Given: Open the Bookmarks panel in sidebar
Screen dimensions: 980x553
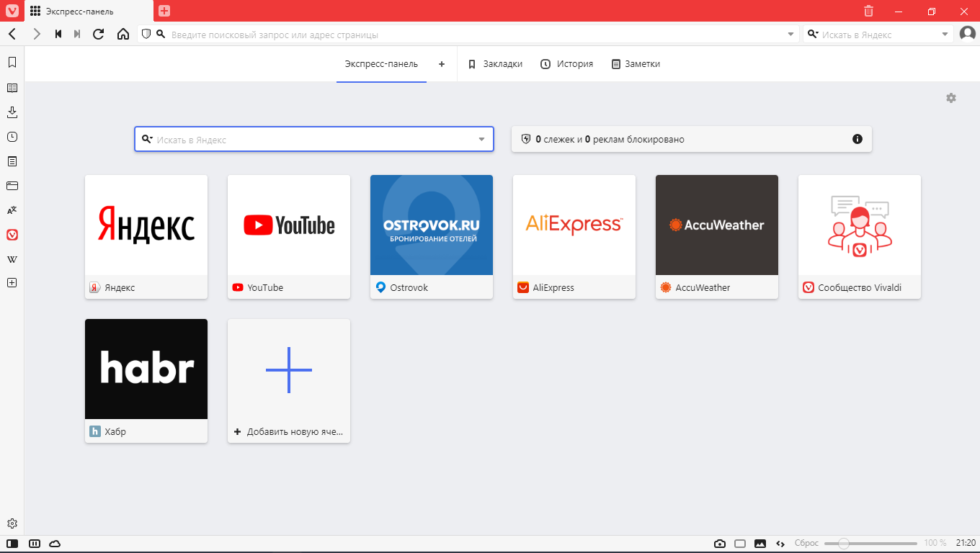Looking at the screenshot, I should tap(12, 63).
